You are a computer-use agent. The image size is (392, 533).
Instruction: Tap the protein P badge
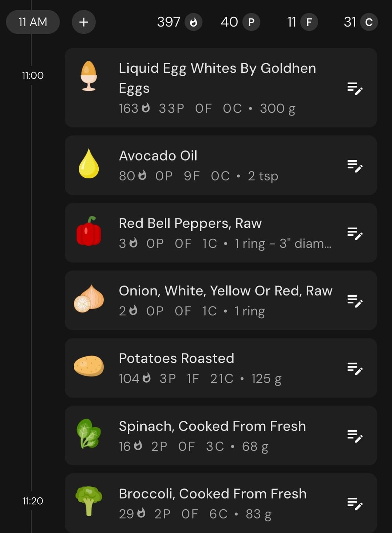coord(251,22)
